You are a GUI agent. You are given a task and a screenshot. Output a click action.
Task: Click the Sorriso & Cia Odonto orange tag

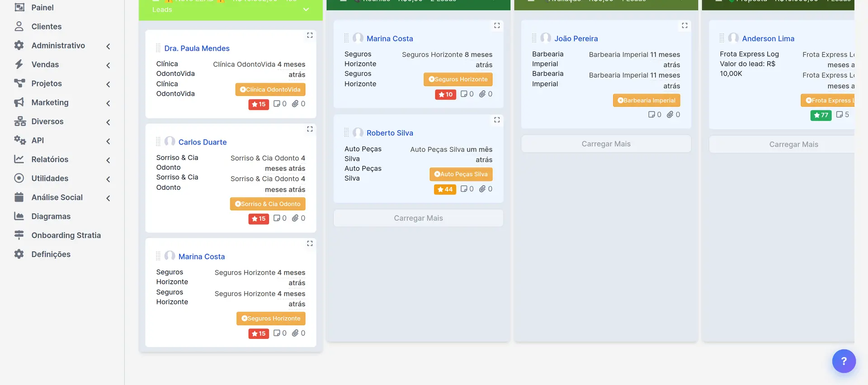point(268,204)
